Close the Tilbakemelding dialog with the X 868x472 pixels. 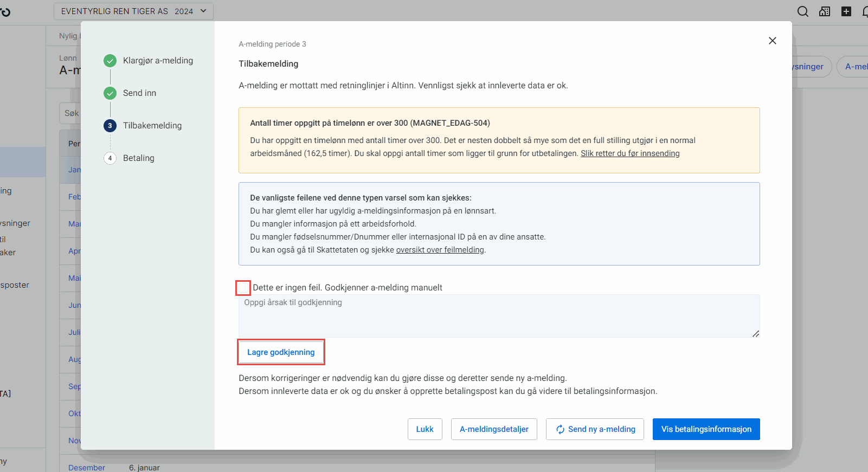coord(773,41)
